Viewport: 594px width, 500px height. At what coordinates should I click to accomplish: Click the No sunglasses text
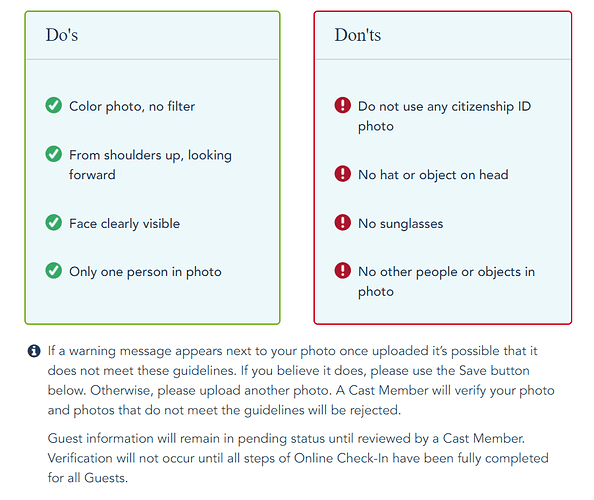tap(400, 223)
